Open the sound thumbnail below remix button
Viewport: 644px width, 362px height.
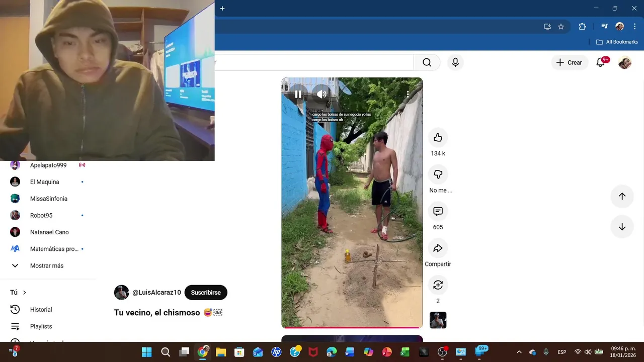[438, 320]
